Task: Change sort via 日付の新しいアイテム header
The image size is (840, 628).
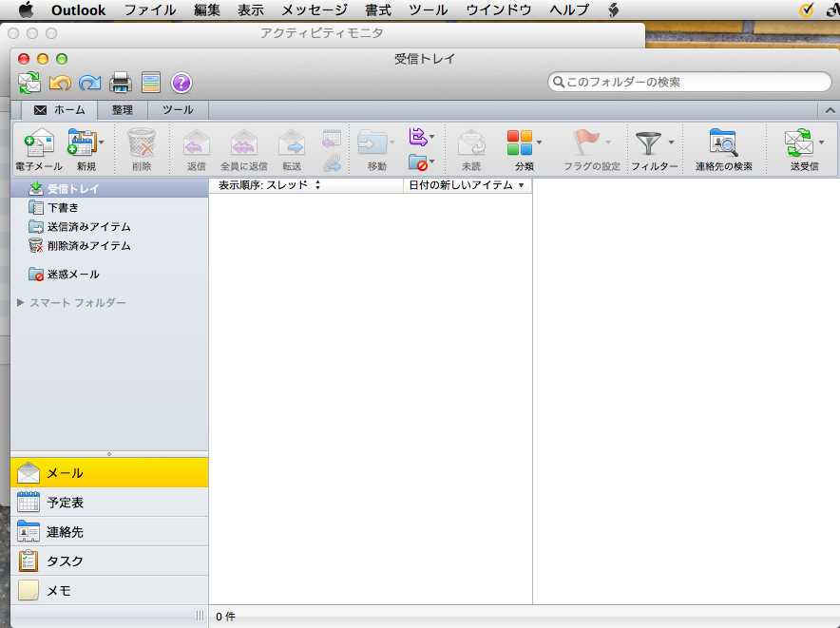Action: (x=466, y=185)
